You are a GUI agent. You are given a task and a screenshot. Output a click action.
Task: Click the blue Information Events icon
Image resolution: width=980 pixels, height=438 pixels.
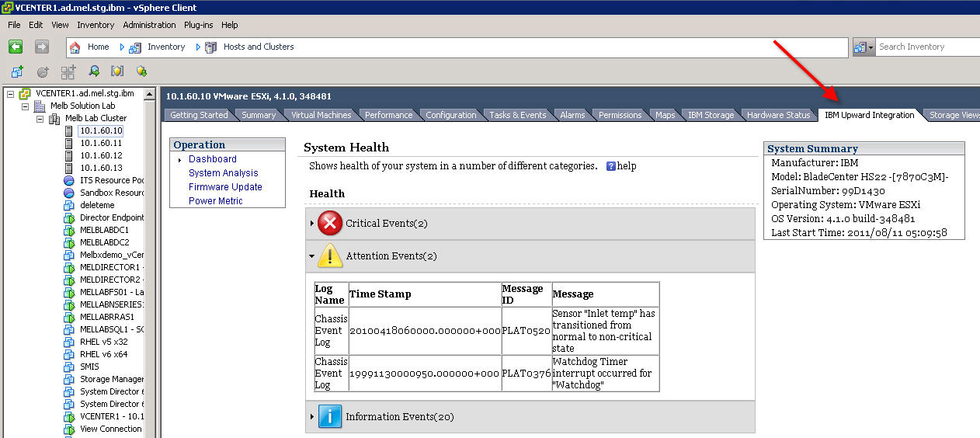pos(330,417)
